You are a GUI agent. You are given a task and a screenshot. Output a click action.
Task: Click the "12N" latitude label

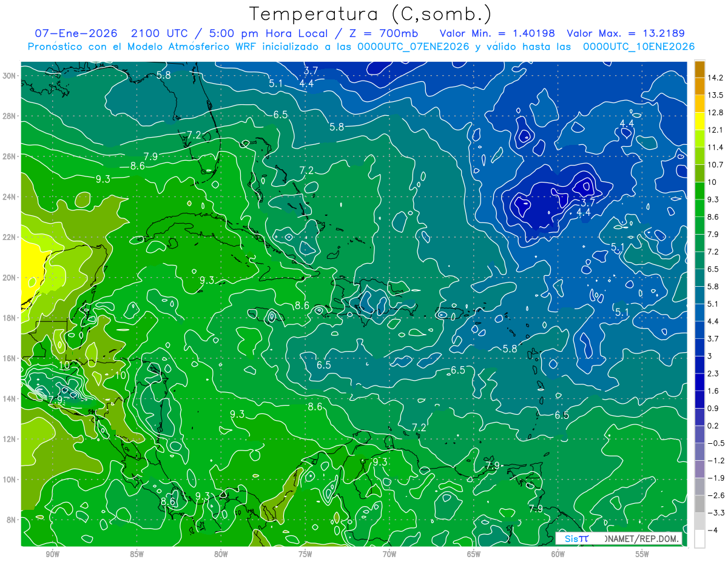(x=9, y=439)
